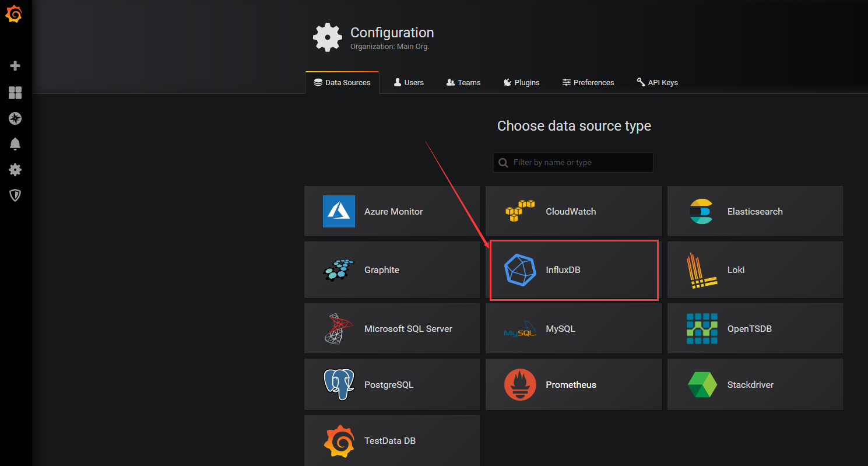Click the OpenTSDB logo icon
Viewport: 868px width, 466px height.
pos(702,328)
